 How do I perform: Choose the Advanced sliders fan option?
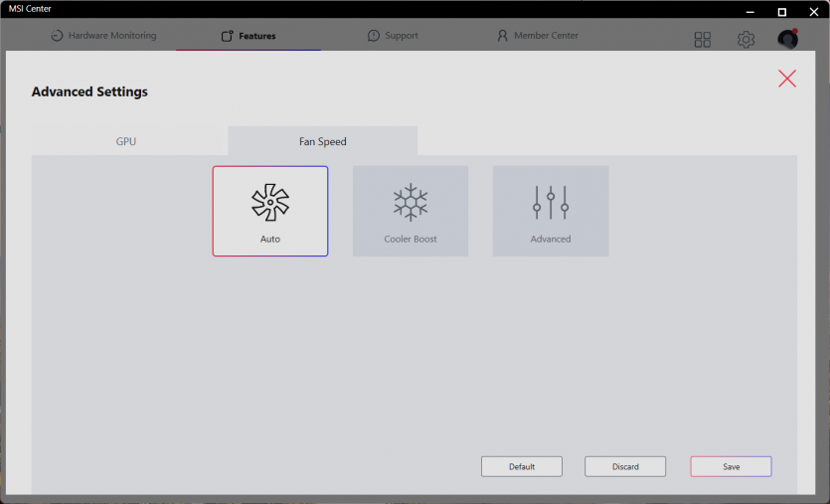coord(551,211)
